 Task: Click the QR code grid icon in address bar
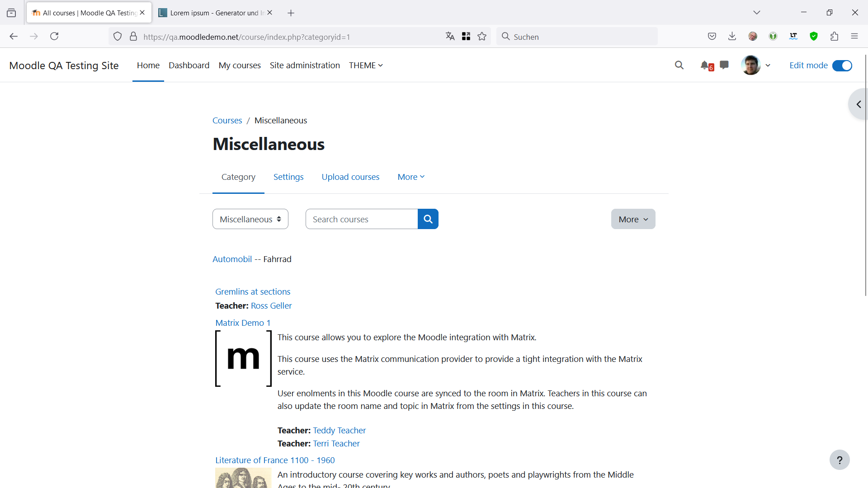466,37
